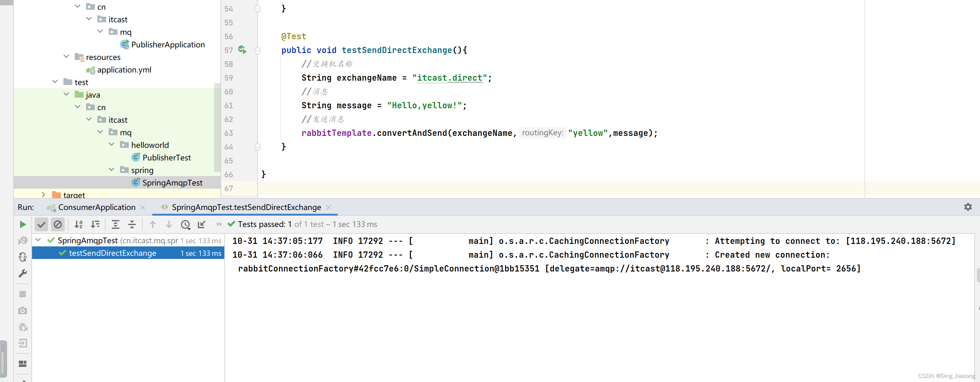Open Run panel settings gear
Viewport: 980px width, 382px height.
tap(968, 207)
